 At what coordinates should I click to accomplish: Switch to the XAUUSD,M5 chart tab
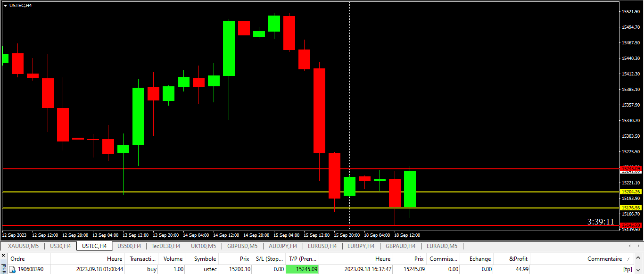[23, 246]
